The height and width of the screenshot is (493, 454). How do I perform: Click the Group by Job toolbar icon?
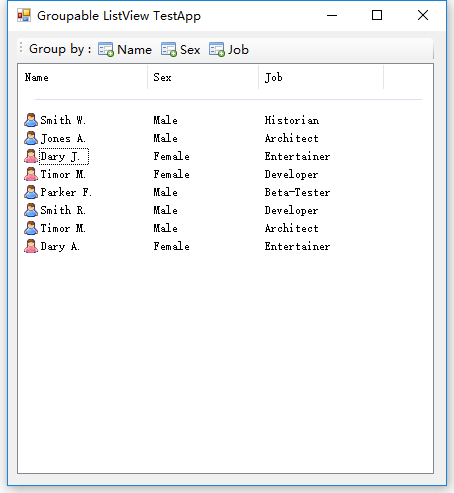click(217, 50)
